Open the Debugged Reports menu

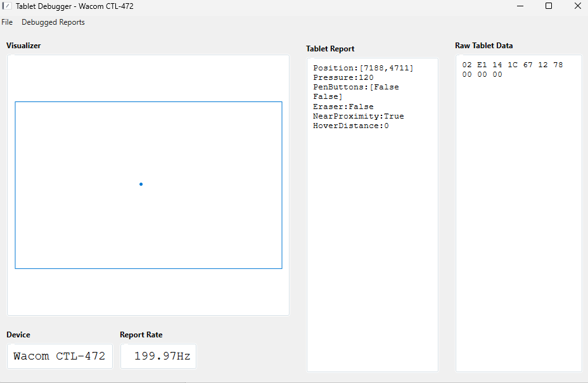[x=53, y=22]
